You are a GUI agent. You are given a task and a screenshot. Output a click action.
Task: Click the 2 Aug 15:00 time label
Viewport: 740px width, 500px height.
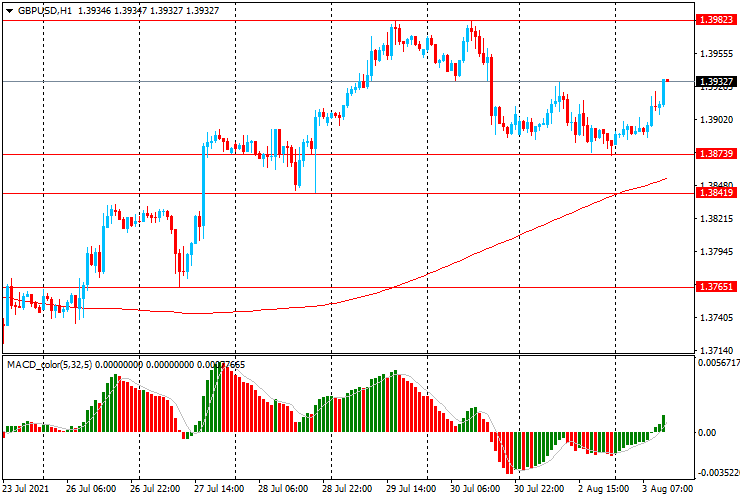[x=603, y=488]
